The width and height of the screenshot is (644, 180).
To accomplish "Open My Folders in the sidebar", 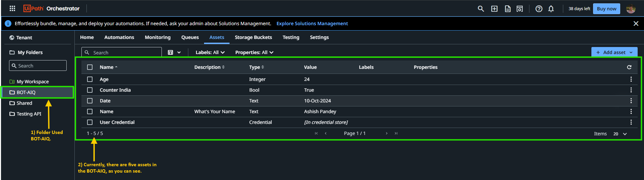I will [26, 52].
